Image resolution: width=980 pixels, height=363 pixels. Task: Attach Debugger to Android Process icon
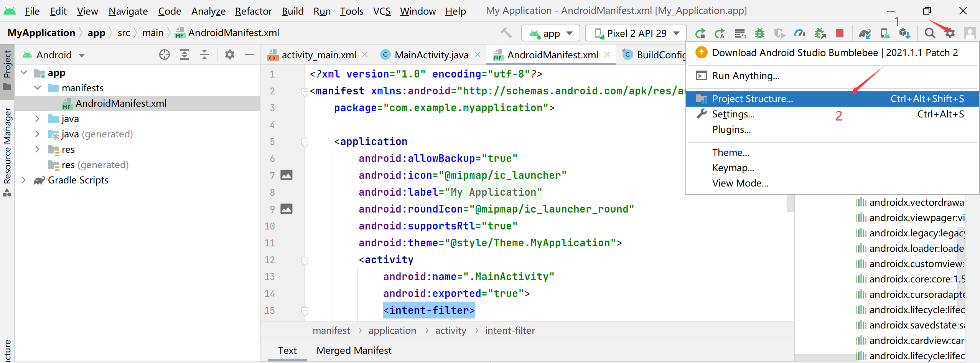point(820,33)
